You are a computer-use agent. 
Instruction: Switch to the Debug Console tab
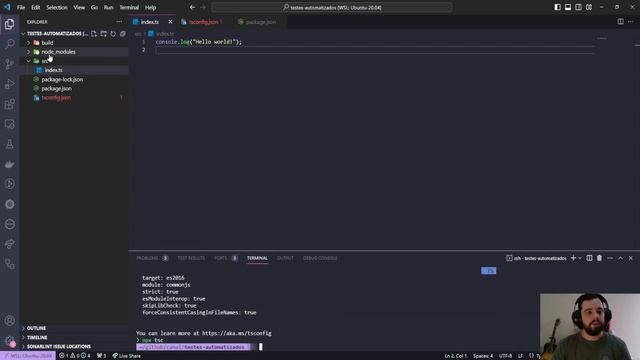tap(320, 258)
